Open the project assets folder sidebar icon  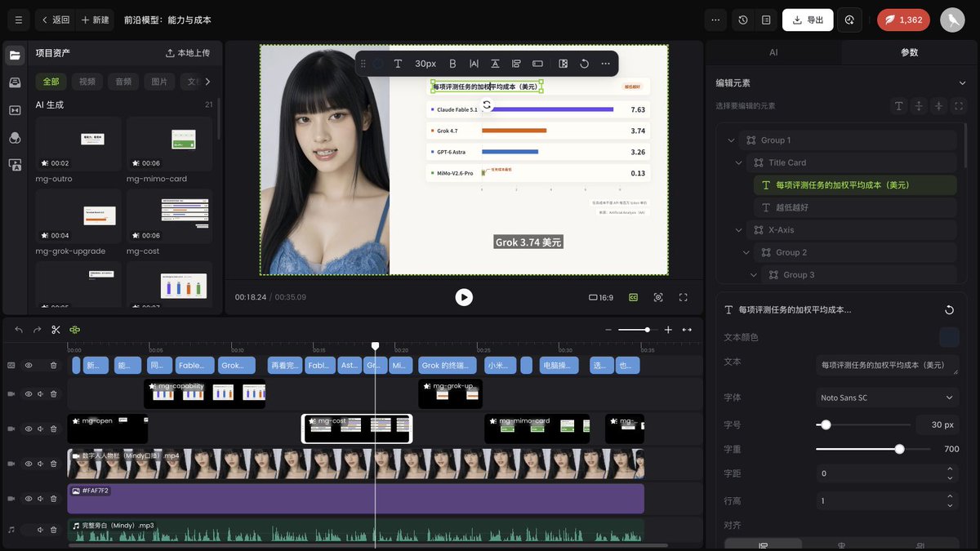point(15,56)
